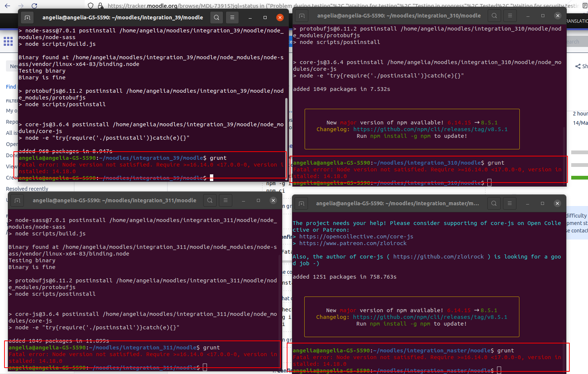Go back in the browser
Viewport: 588px width, 374px height.
click(7, 6)
